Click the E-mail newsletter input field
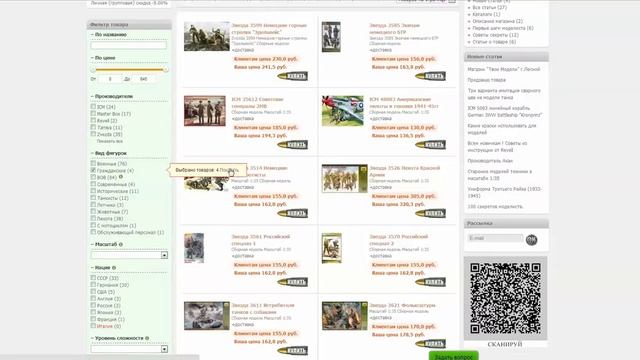The width and height of the screenshot is (640, 360). click(495, 238)
